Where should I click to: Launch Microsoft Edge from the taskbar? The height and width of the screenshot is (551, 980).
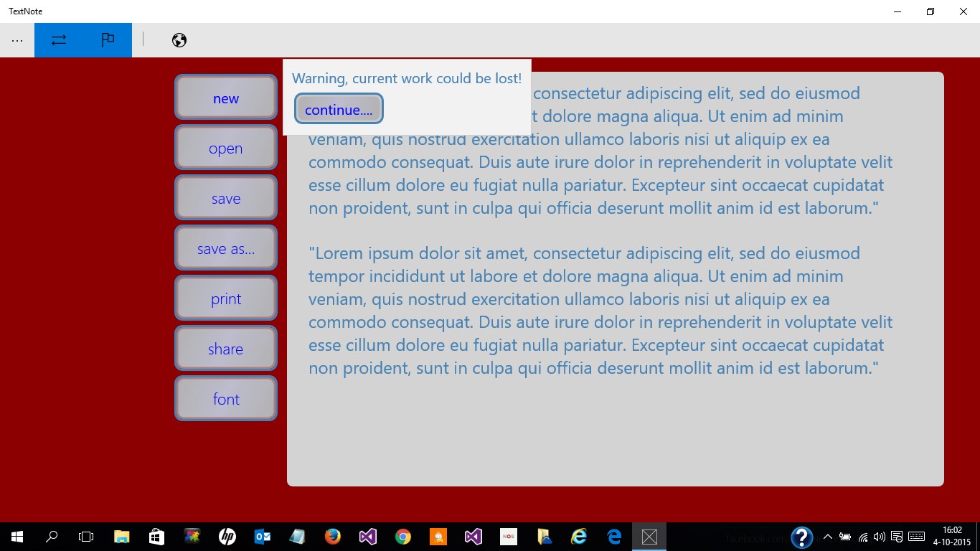(613, 536)
